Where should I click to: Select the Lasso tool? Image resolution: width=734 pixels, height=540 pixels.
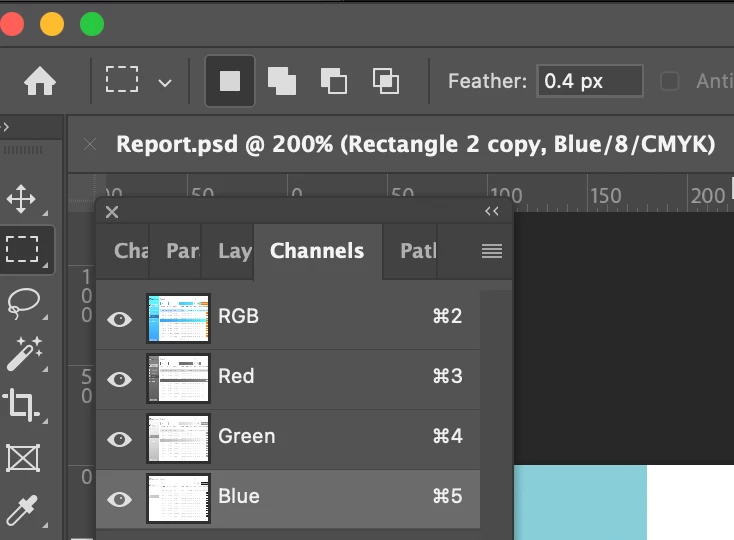[23, 303]
